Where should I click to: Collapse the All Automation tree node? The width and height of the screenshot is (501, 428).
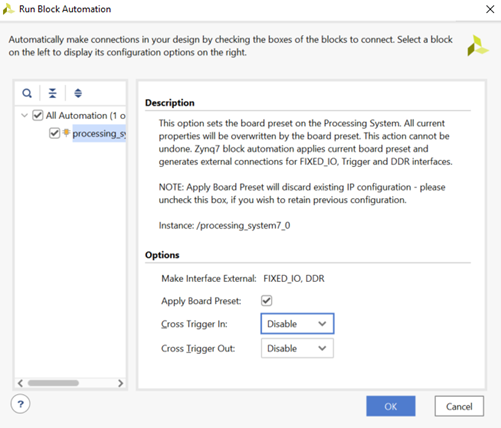24,116
